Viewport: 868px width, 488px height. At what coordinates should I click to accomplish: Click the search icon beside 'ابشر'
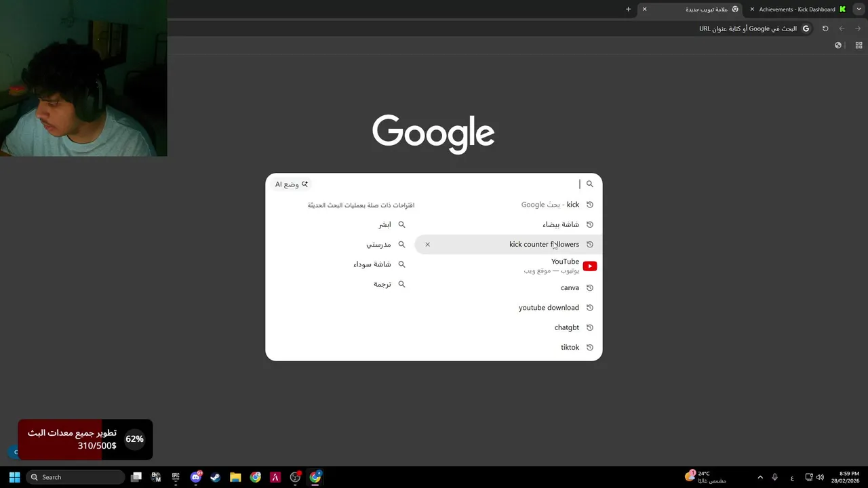click(401, 224)
